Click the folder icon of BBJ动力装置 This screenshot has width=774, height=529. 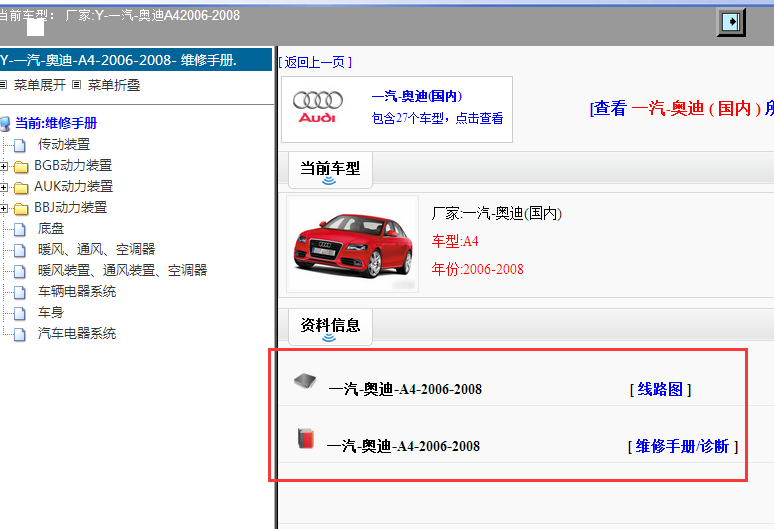click(21, 209)
